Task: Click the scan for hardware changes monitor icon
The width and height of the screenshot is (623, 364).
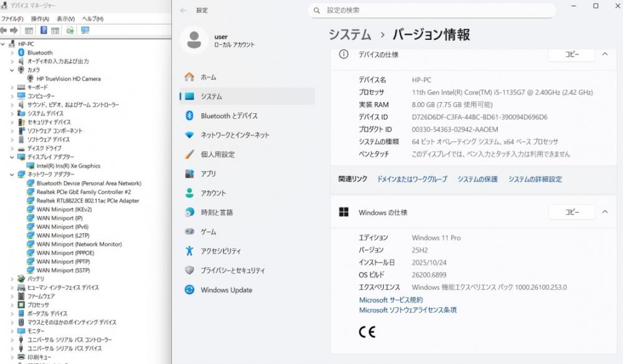Action: click(x=85, y=30)
